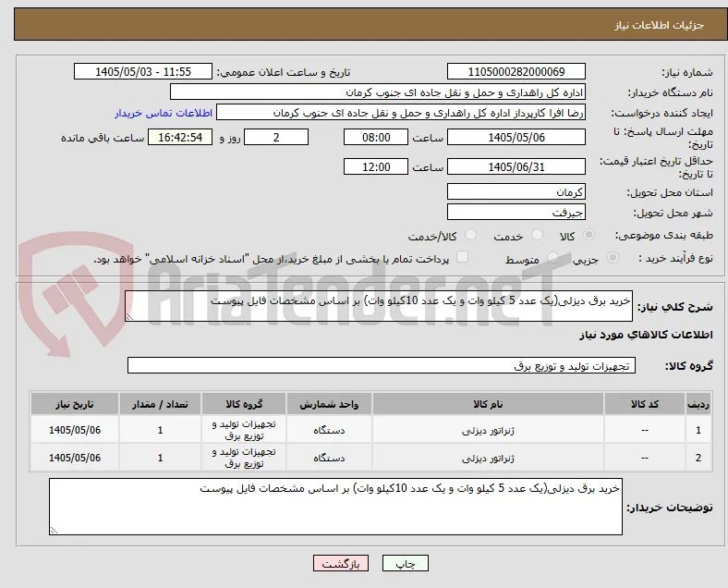This screenshot has width=728, height=588.
Task: Click the validity time 12:00 field
Action: (376, 166)
